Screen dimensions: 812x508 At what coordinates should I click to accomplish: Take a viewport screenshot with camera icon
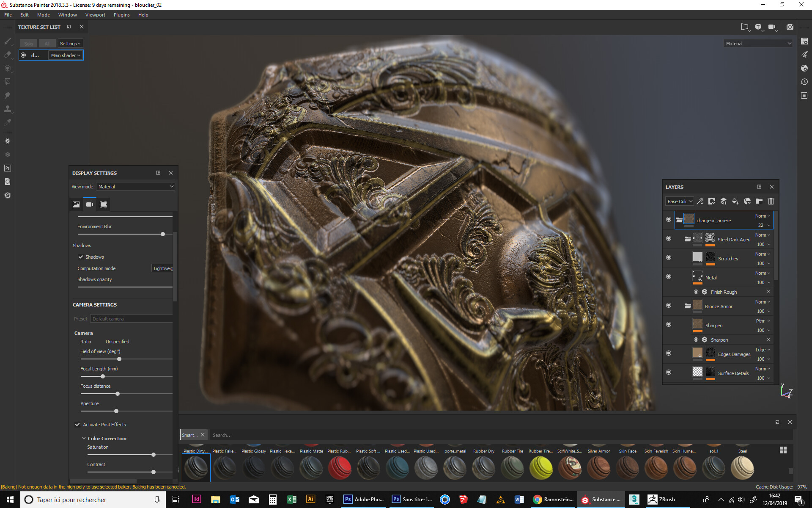pyautogui.click(x=790, y=27)
